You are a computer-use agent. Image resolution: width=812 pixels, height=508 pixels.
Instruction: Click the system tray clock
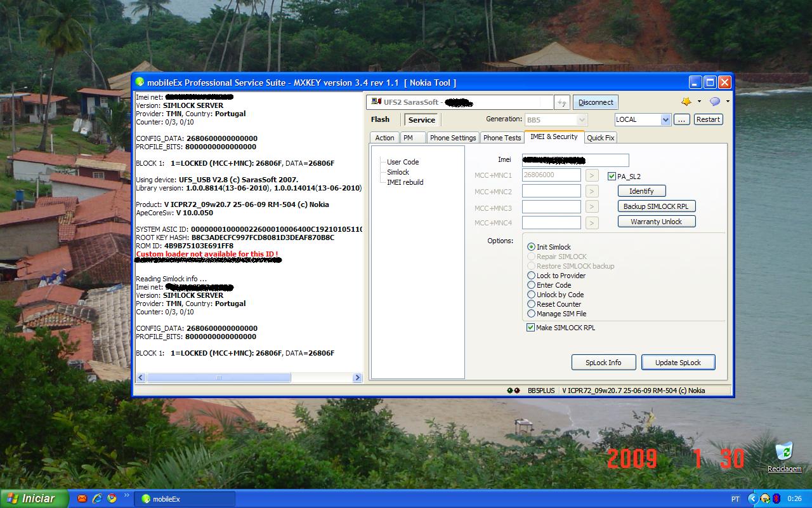[x=794, y=499]
